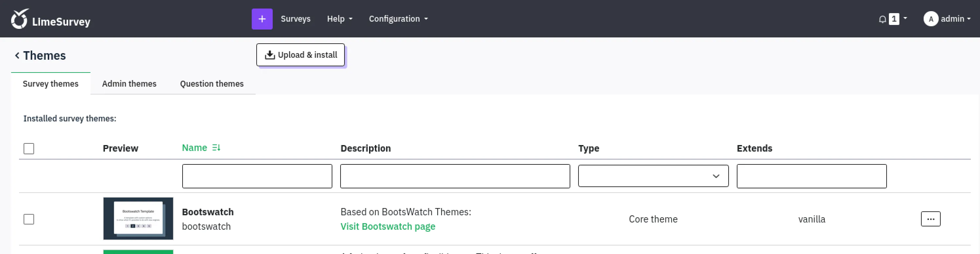
Task: Click the purple plus create button
Action: [262, 19]
